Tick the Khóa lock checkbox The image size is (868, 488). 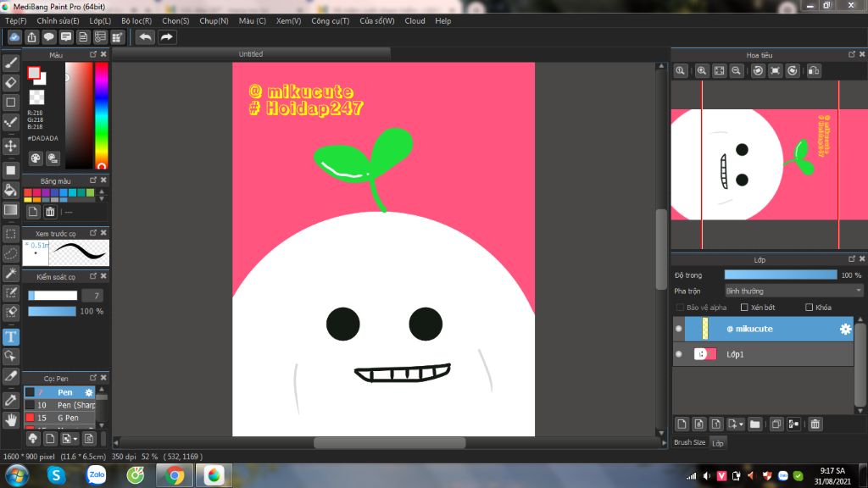tap(810, 307)
